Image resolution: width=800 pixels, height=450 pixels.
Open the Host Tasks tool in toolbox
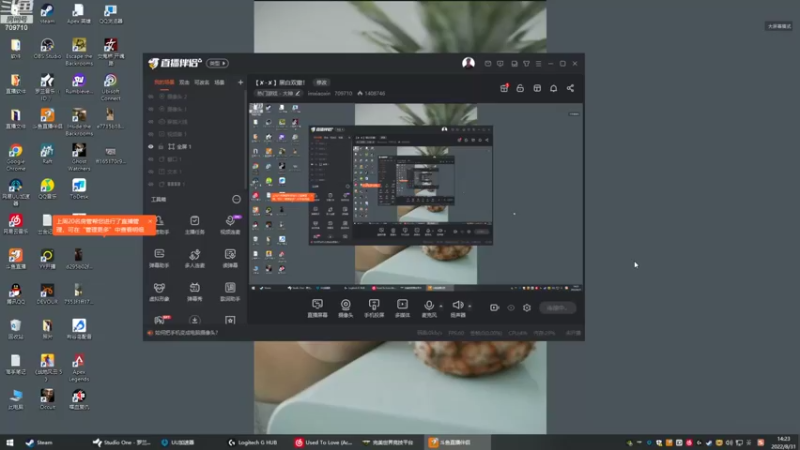click(x=194, y=224)
